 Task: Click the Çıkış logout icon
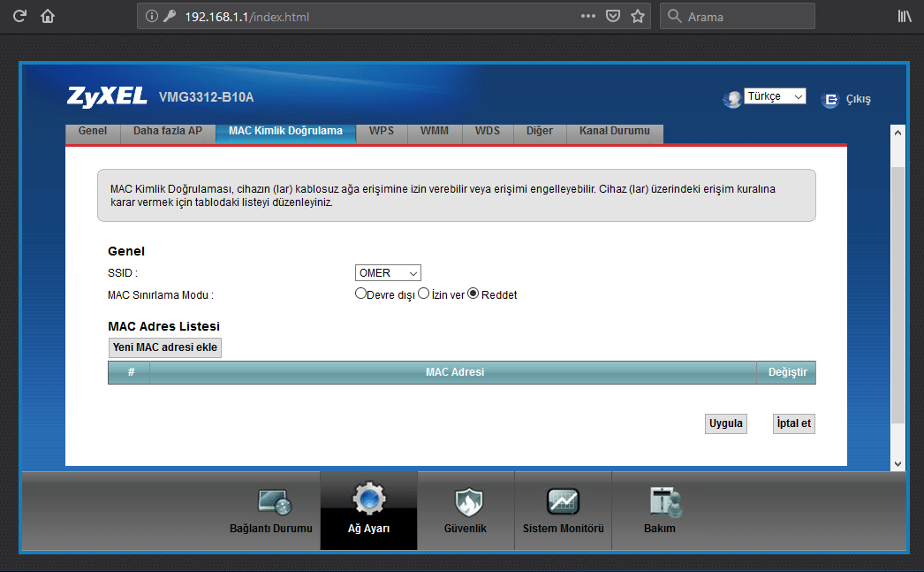829,100
